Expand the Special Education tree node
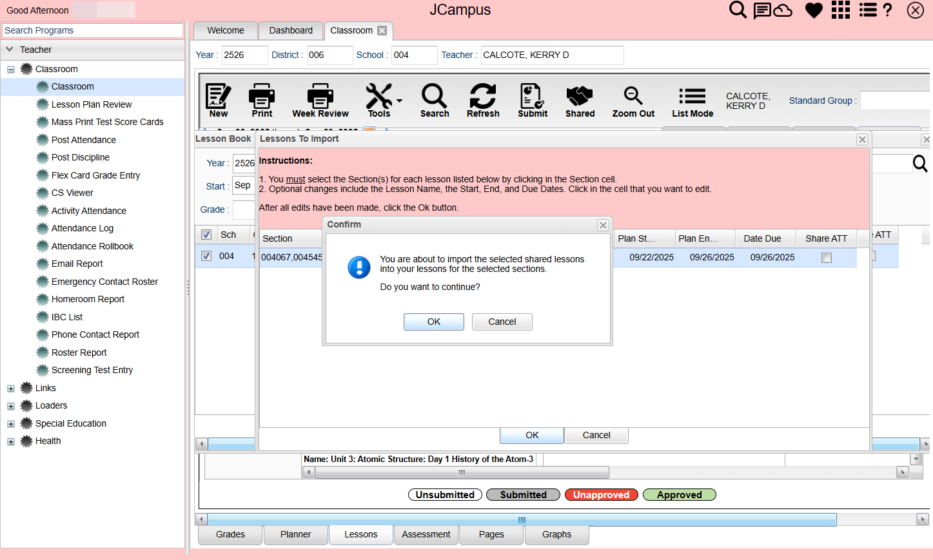 pos(11,424)
